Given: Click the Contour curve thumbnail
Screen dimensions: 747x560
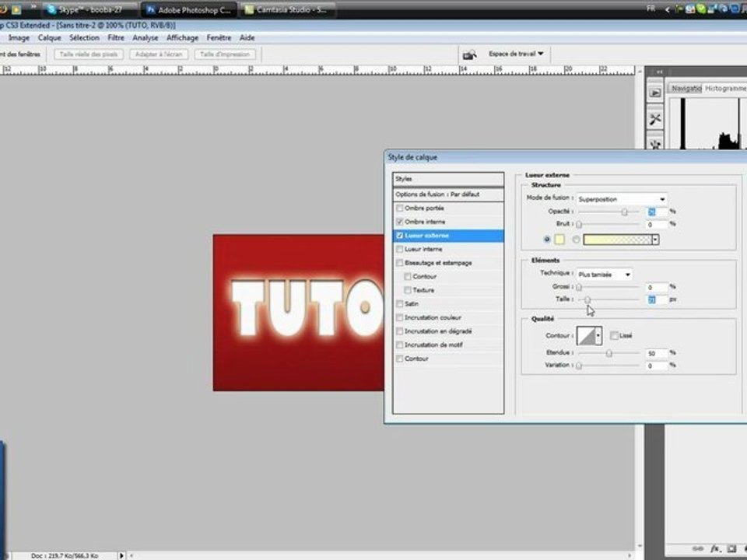Looking at the screenshot, I should click(x=586, y=336).
